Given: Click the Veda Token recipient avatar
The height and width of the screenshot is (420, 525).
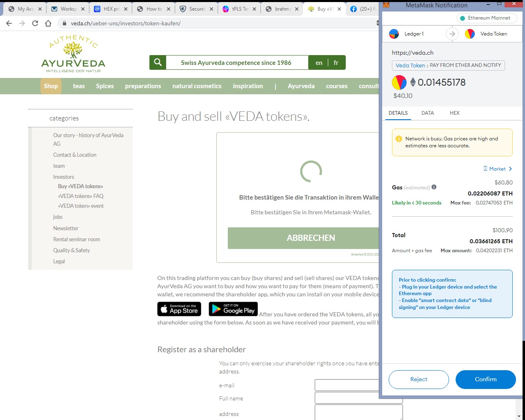Looking at the screenshot, I should (x=469, y=34).
